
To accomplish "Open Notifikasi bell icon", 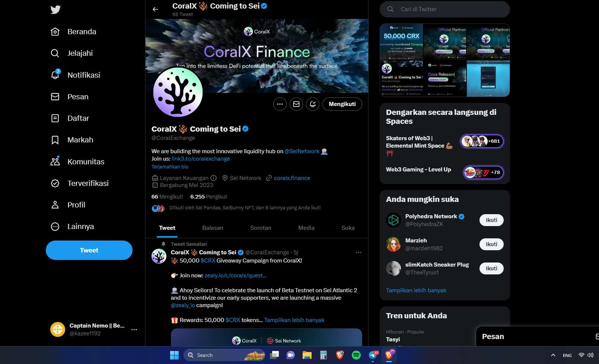I will pos(55,75).
